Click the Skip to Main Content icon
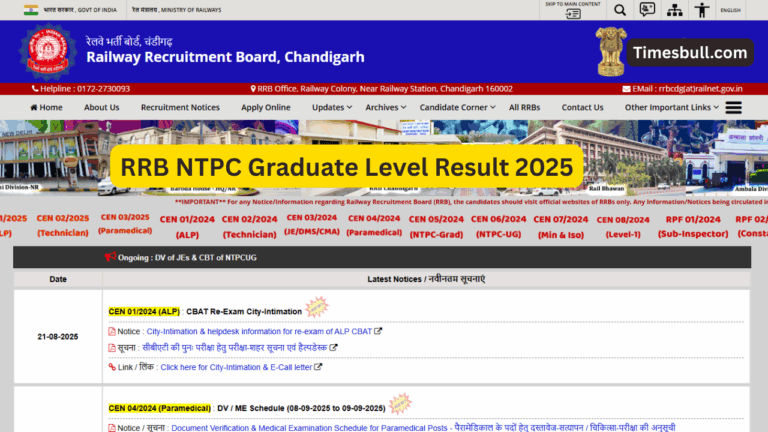Viewport: 768px width, 432px height. [x=573, y=13]
